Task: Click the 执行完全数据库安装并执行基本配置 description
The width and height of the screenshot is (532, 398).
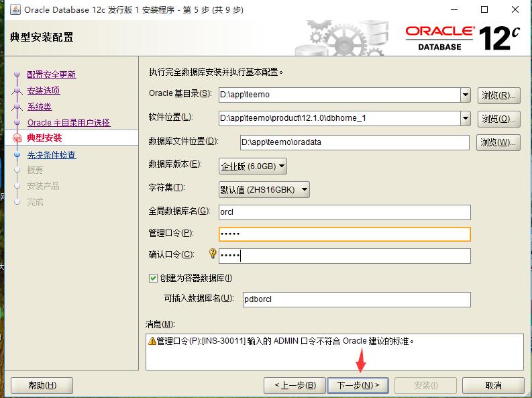Action: point(216,72)
